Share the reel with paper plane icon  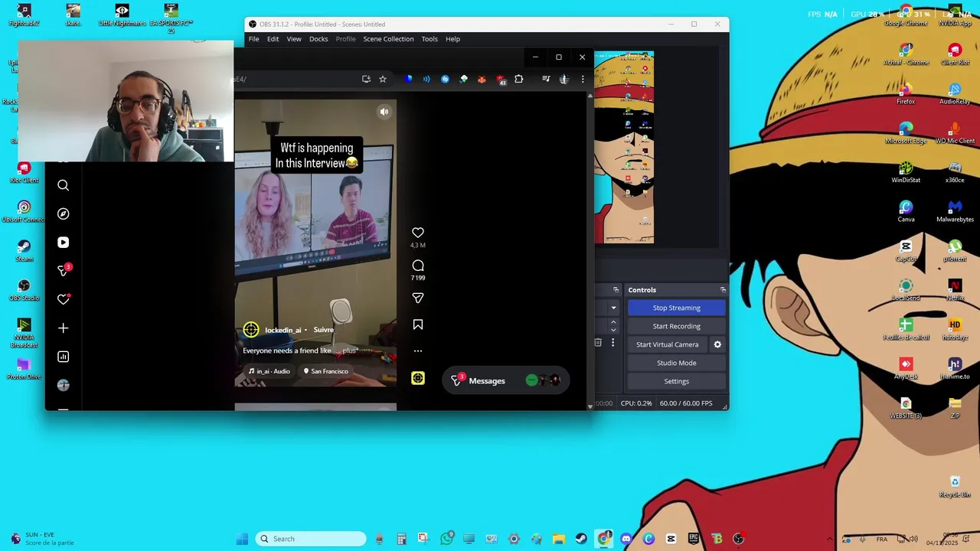click(x=418, y=298)
